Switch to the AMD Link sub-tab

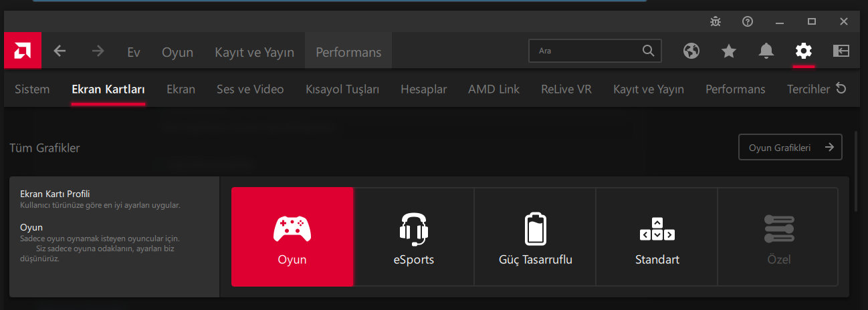click(494, 89)
